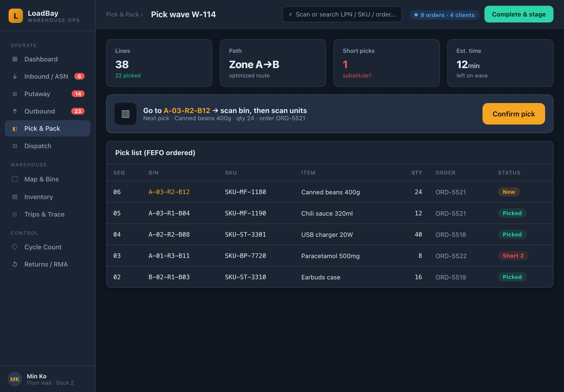Viewport: 564px width, 392px height.
Task: Click the Outbound up-arrow icon
Action: (x=15, y=111)
